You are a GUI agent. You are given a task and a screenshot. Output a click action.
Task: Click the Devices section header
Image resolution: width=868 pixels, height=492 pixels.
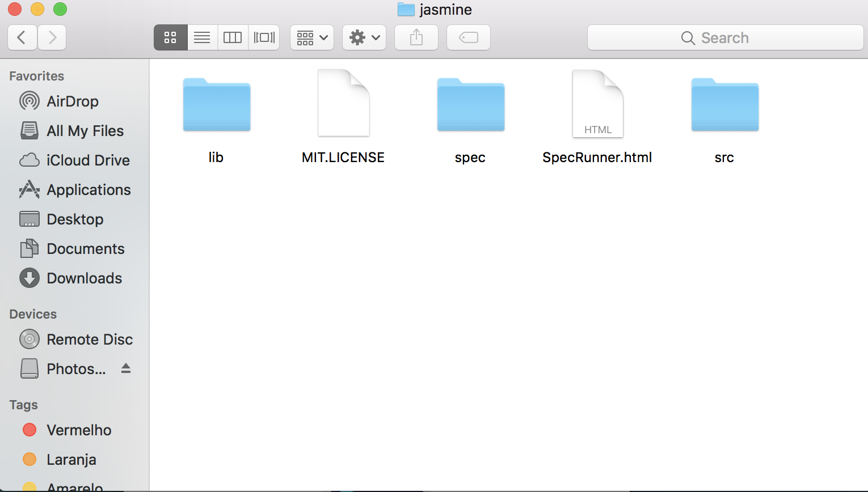pyautogui.click(x=33, y=314)
